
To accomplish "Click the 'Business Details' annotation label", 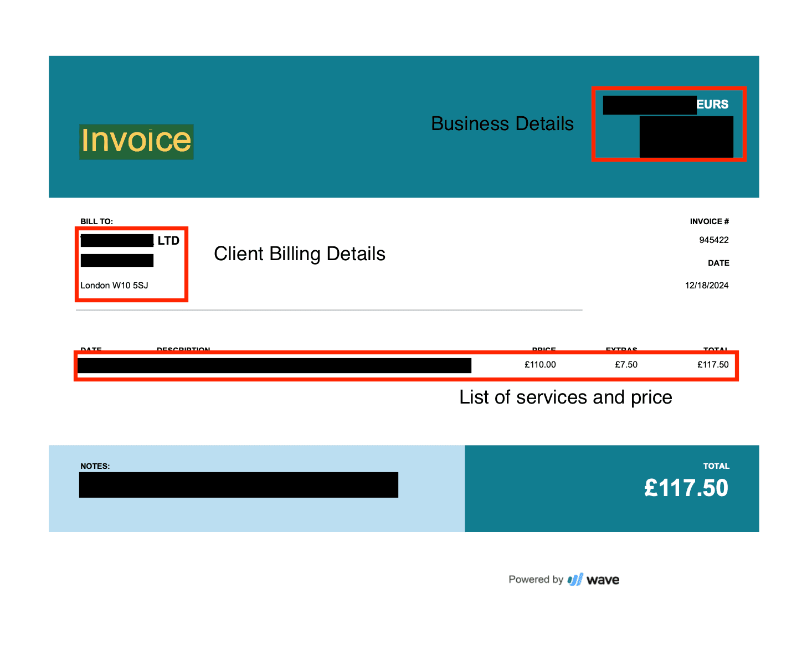I will click(x=502, y=123).
